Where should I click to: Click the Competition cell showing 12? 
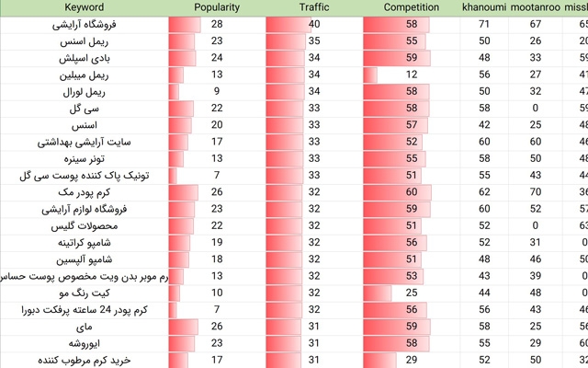point(411,75)
